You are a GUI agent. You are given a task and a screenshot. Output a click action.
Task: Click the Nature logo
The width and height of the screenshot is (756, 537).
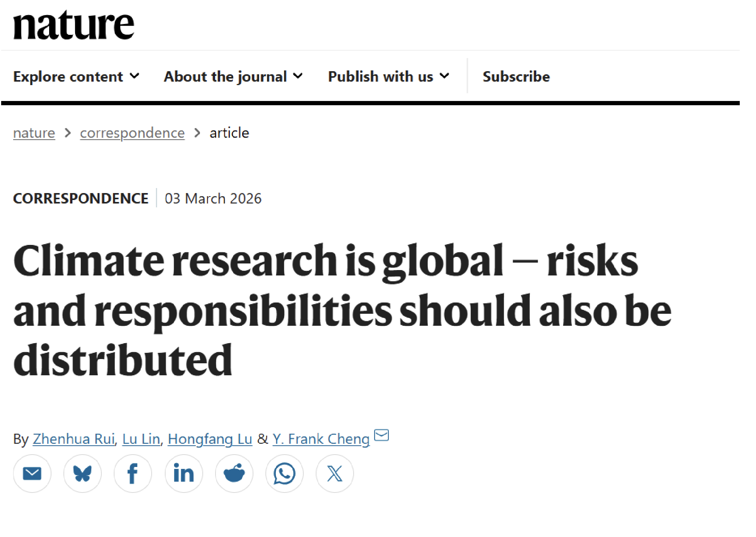(74, 26)
